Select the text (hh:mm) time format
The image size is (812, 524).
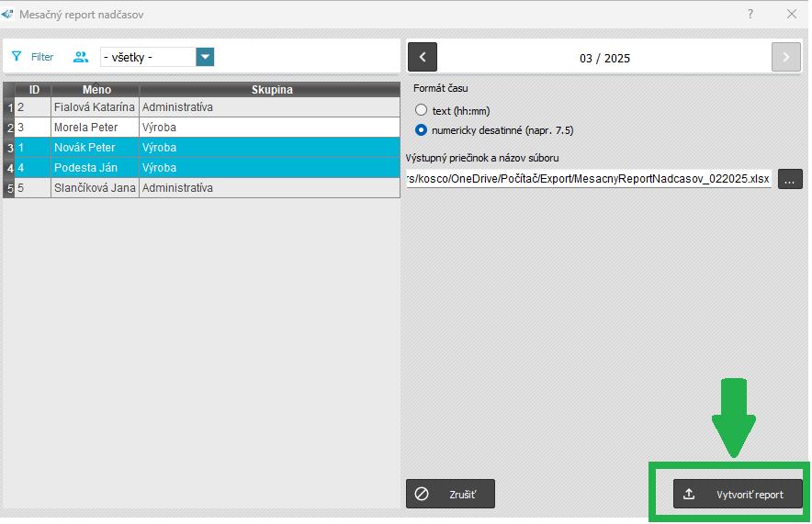click(422, 110)
